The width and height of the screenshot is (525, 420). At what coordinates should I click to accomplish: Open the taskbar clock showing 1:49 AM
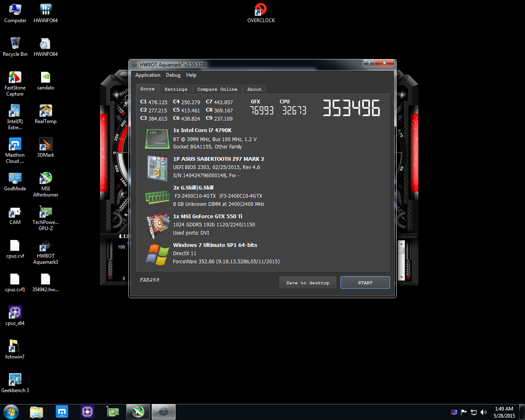[504, 412]
